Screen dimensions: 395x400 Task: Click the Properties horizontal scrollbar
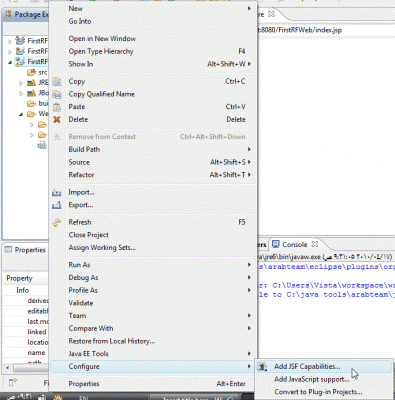tap(31, 368)
